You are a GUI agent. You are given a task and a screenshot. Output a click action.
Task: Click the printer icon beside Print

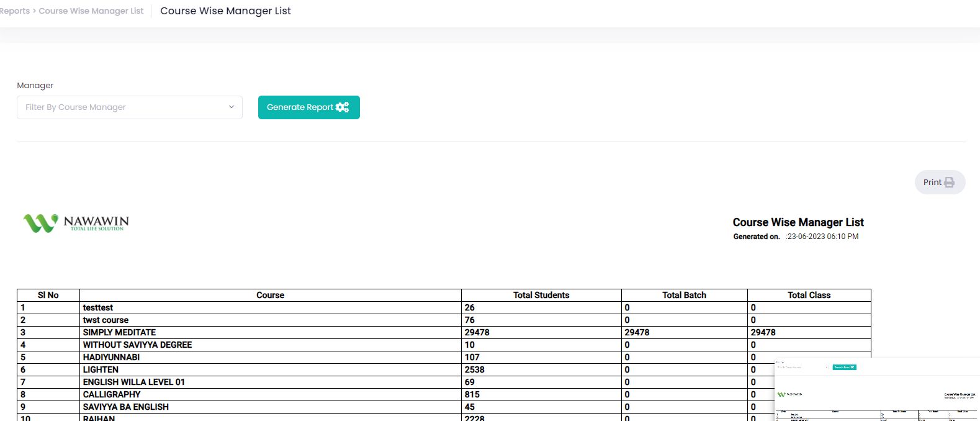click(x=949, y=183)
